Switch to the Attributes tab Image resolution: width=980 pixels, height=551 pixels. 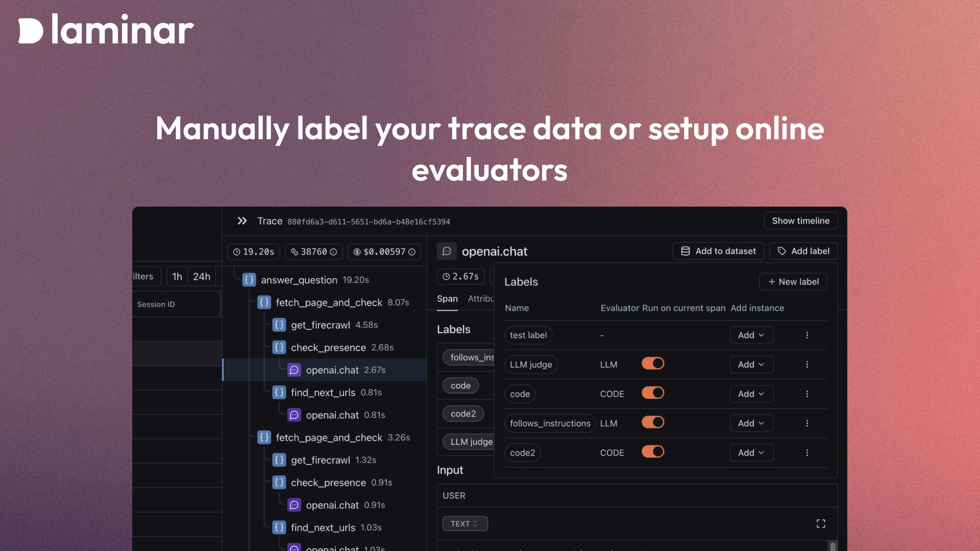click(x=484, y=298)
